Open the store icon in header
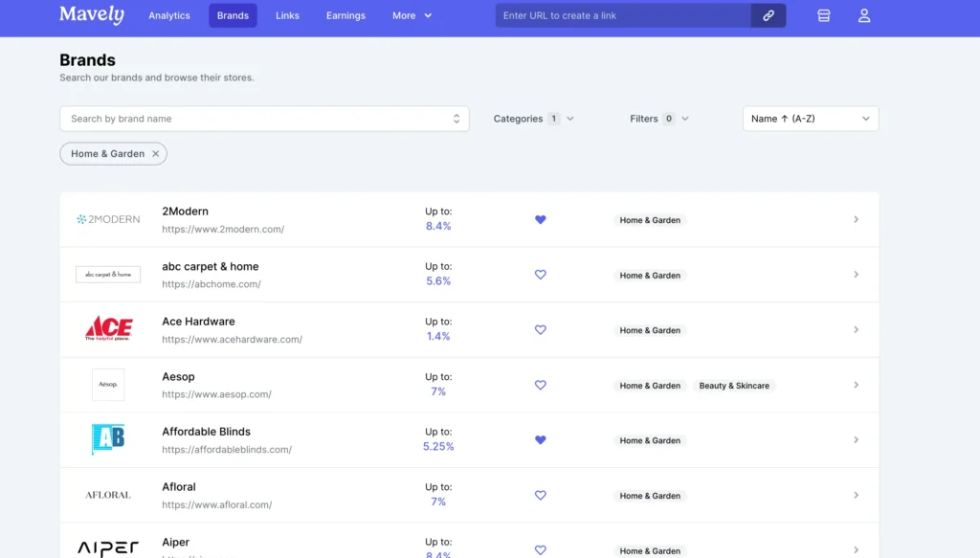The height and width of the screenshot is (558, 980). (824, 15)
